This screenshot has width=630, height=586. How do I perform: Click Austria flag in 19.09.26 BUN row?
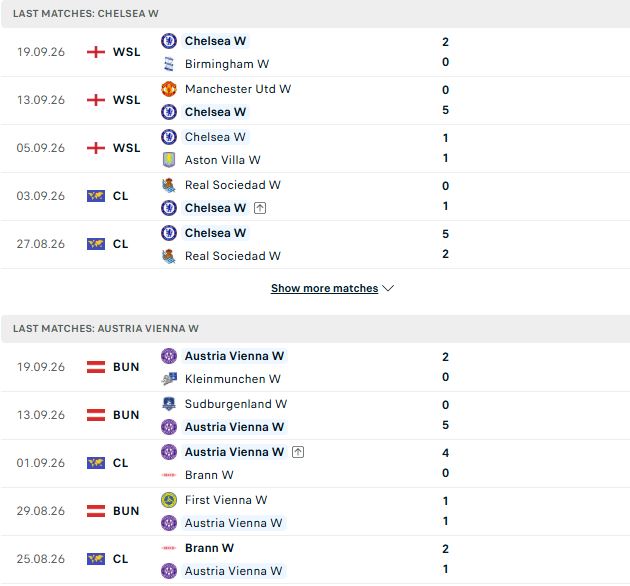click(x=96, y=367)
